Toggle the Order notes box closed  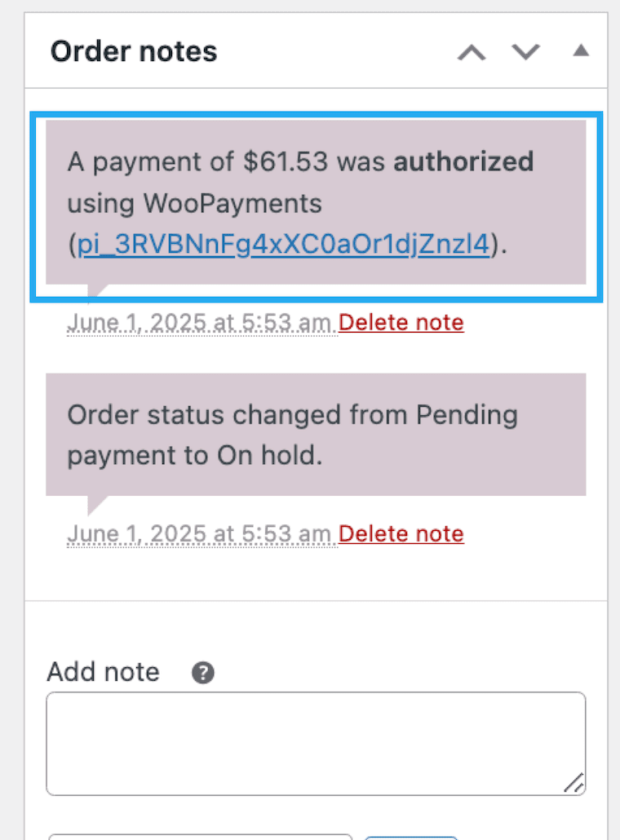[581, 50]
